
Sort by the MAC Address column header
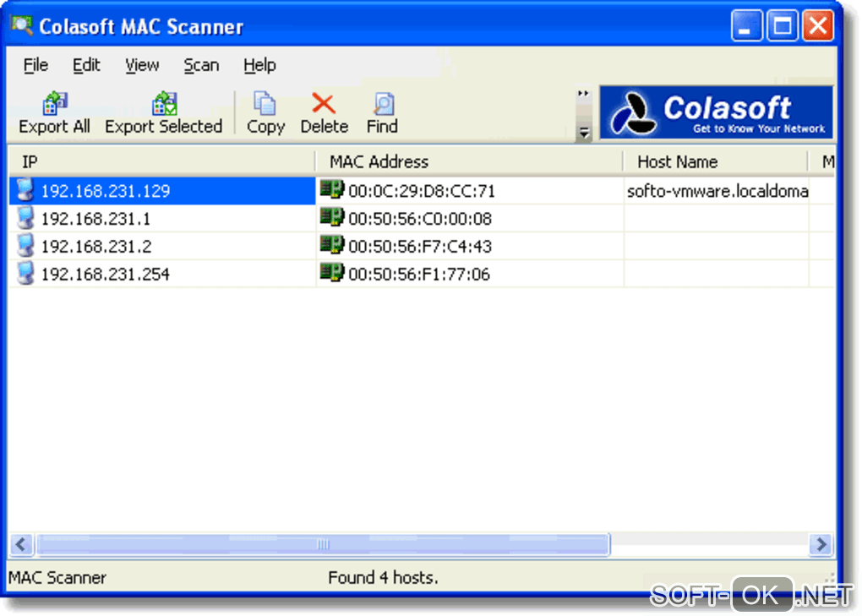470,161
